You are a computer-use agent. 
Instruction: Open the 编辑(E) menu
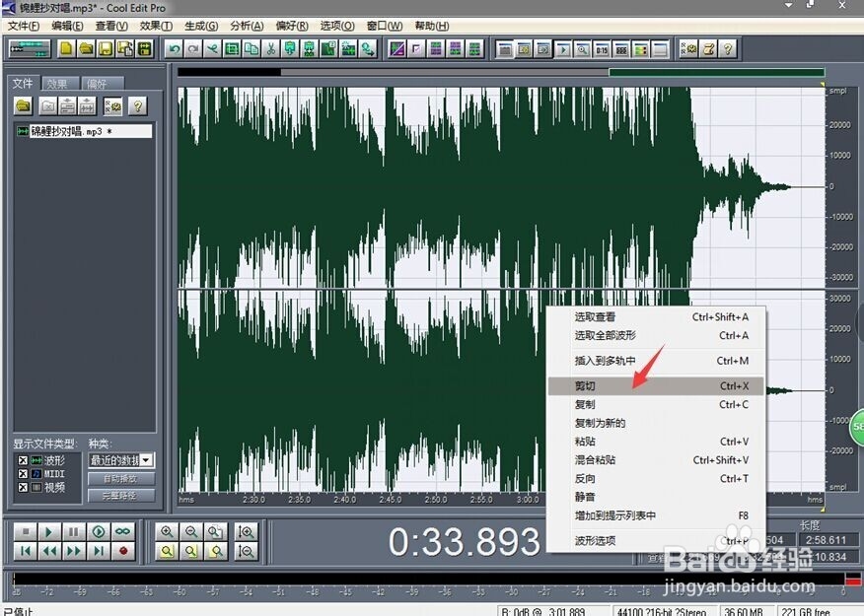(x=67, y=26)
